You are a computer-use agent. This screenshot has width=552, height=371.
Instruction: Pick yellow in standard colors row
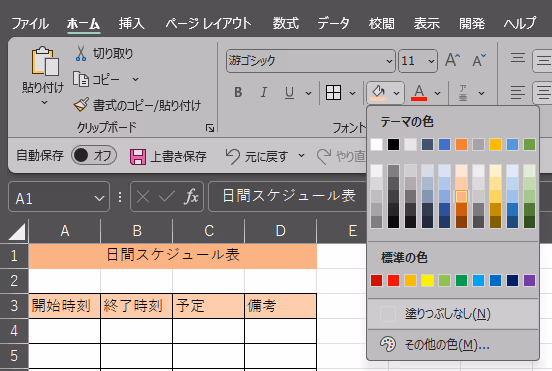pos(427,281)
